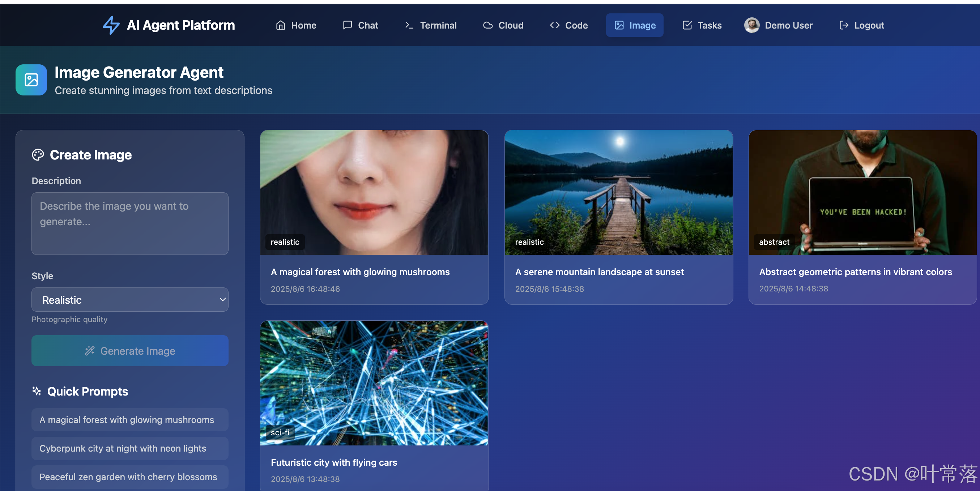Select Cyberpunk city quick prompt
The image size is (980, 491).
(x=130, y=448)
